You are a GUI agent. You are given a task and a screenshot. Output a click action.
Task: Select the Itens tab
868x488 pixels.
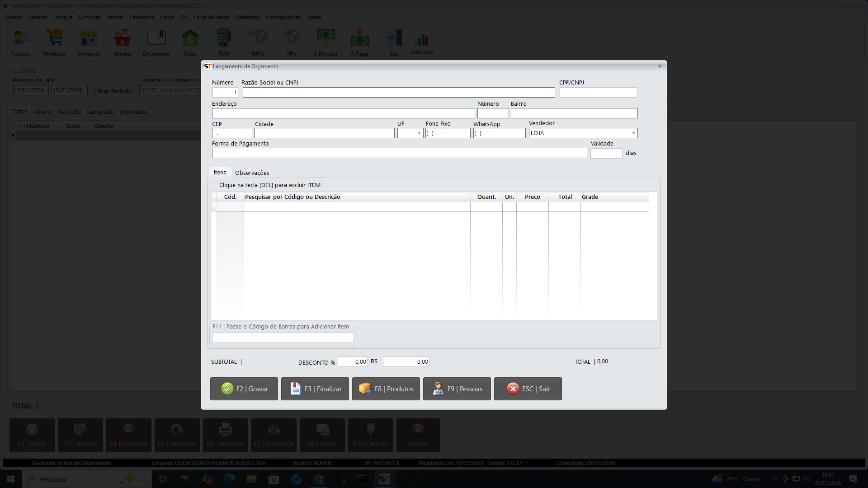(x=220, y=173)
